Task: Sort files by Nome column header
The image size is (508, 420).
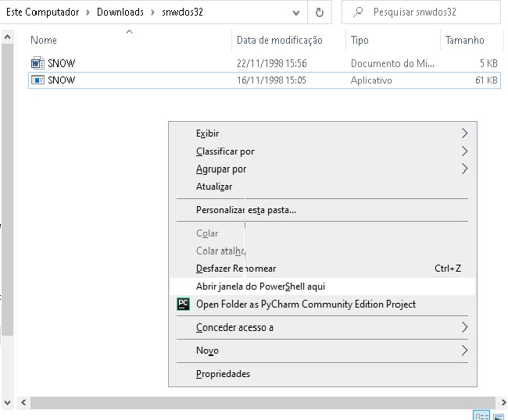Action: 44,40
